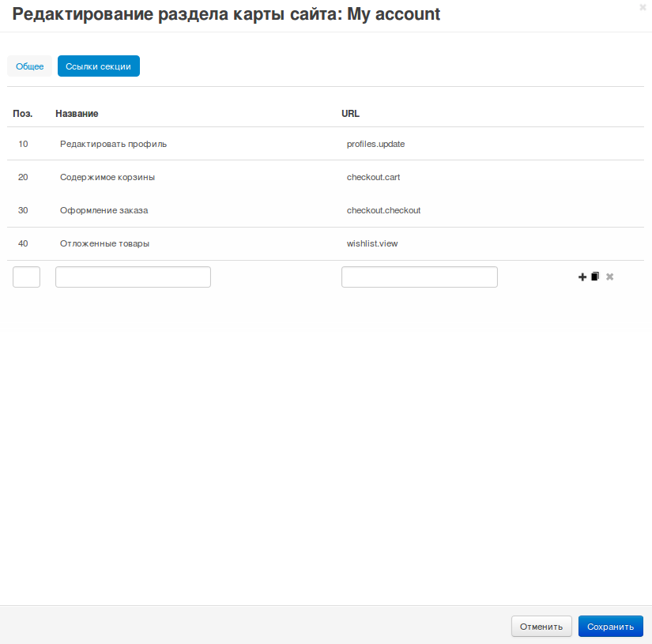Image resolution: width=652 pixels, height=644 pixels.
Task: Click the delete cross icon in the input row
Action: tap(609, 277)
